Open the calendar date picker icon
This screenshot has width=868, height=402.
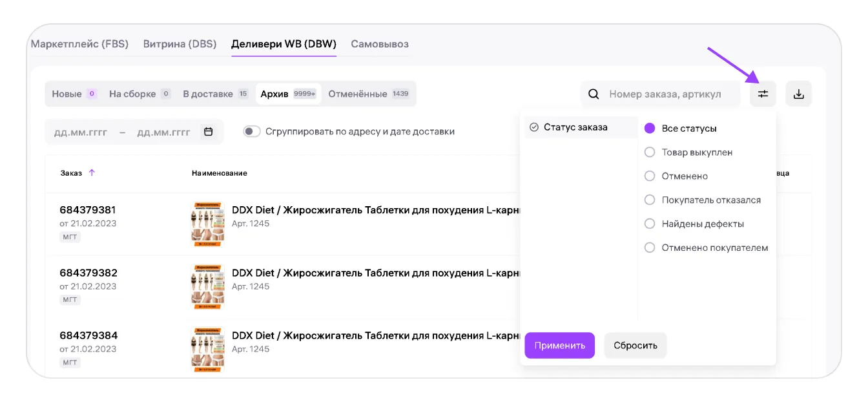(x=209, y=132)
